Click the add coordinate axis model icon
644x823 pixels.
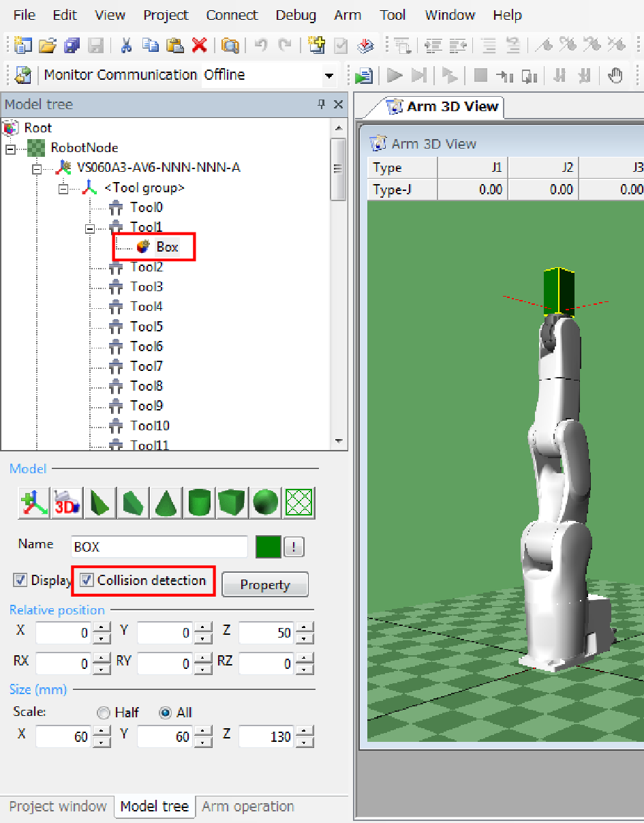(32, 503)
